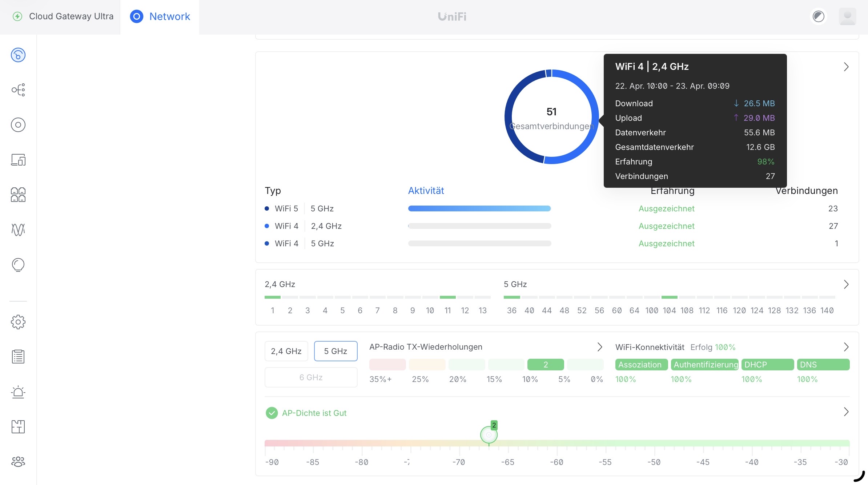Expand the WiFi connections card chevron
The image size is (868, 485).
coord(846,67)
